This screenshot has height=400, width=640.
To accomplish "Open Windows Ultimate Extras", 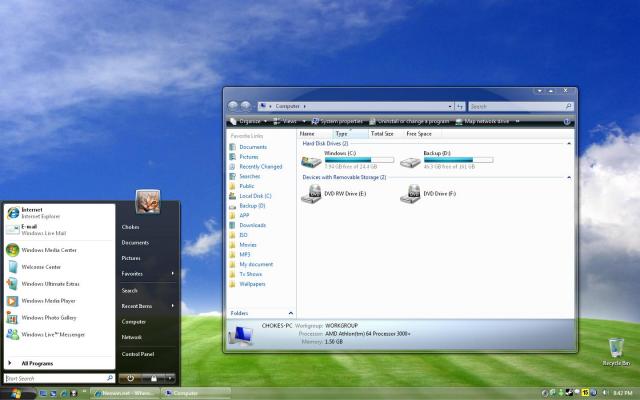I will pos(59,284).
